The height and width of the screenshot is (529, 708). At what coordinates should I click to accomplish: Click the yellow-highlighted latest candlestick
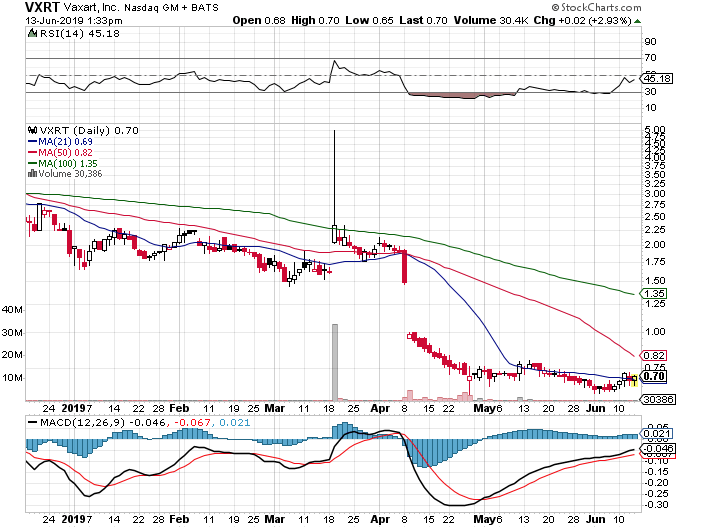point(634,380)
